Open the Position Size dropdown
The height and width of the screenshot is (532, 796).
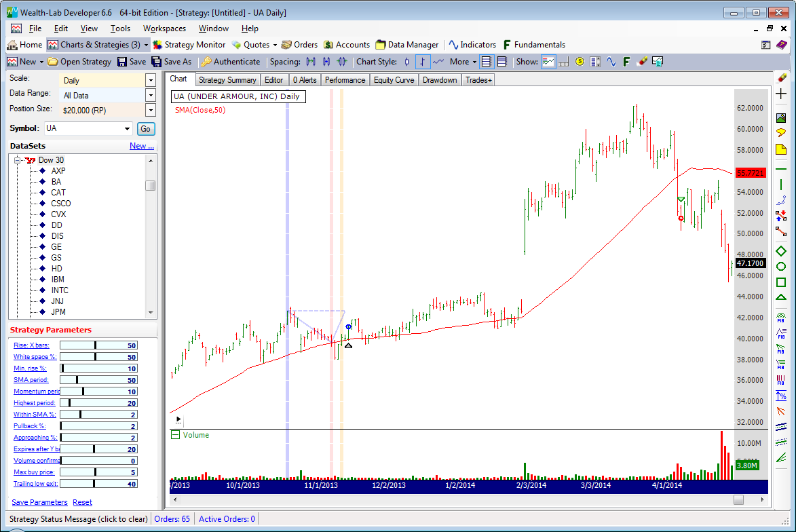(x=151, y=110)
